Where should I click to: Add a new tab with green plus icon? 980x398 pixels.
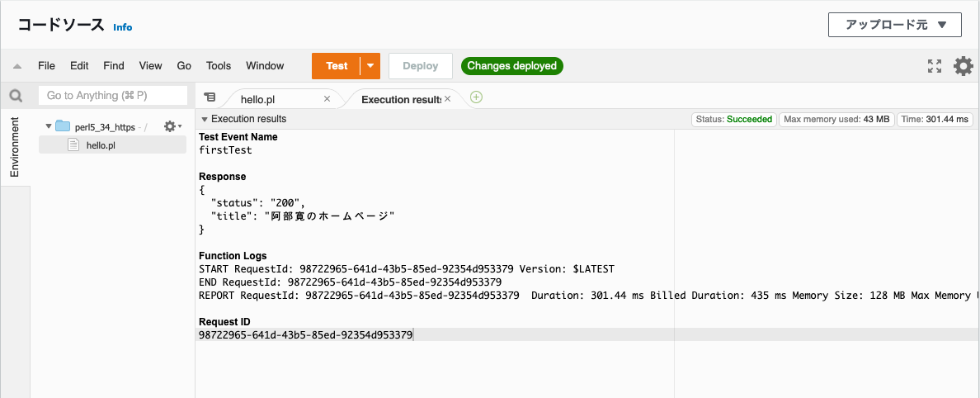click(x=476, y=97)
